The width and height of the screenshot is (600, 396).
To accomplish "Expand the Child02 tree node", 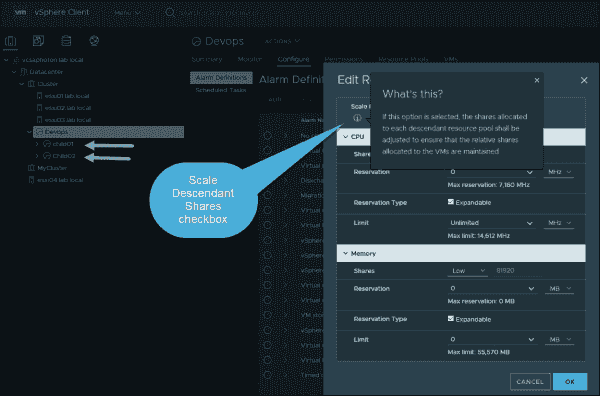I will pos(37,156).
